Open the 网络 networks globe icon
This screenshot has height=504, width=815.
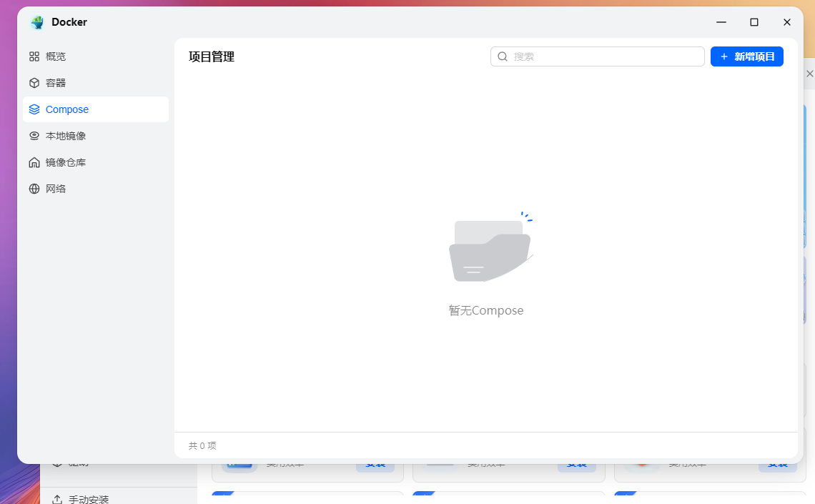pos(34,188)
